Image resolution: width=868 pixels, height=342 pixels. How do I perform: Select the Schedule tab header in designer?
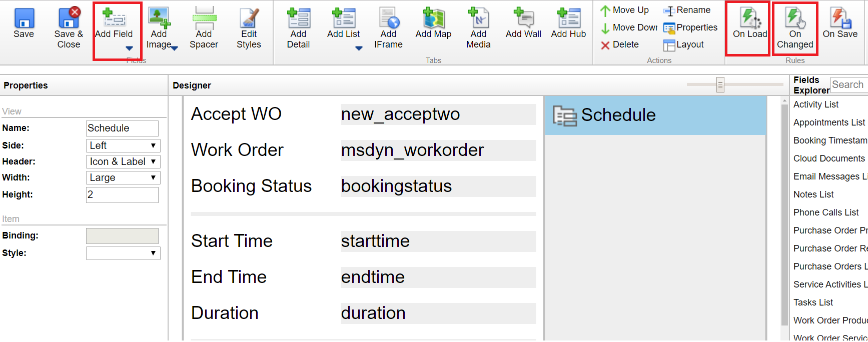[x=655, y=115]
